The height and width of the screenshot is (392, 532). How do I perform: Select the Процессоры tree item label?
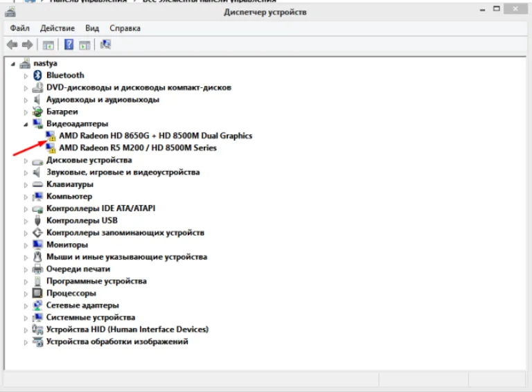(71, 293)
